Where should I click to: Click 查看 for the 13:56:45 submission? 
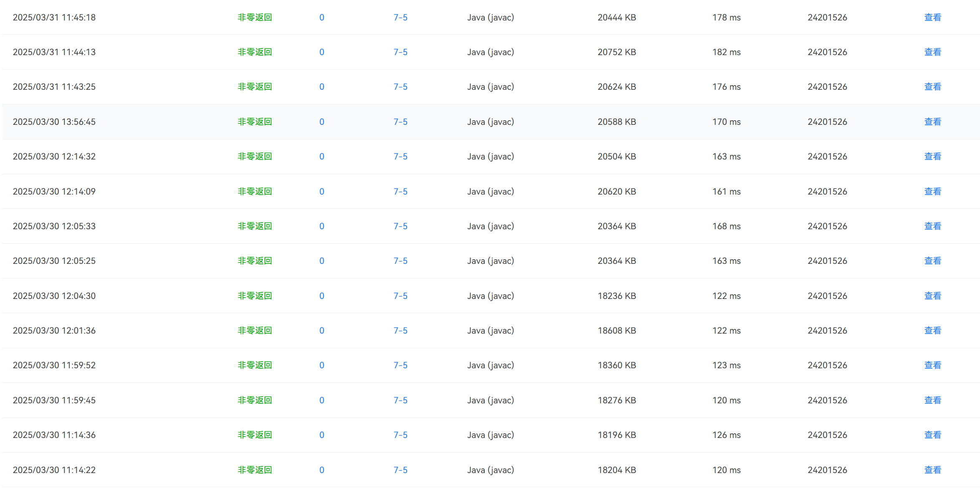(x=932, y=122)
